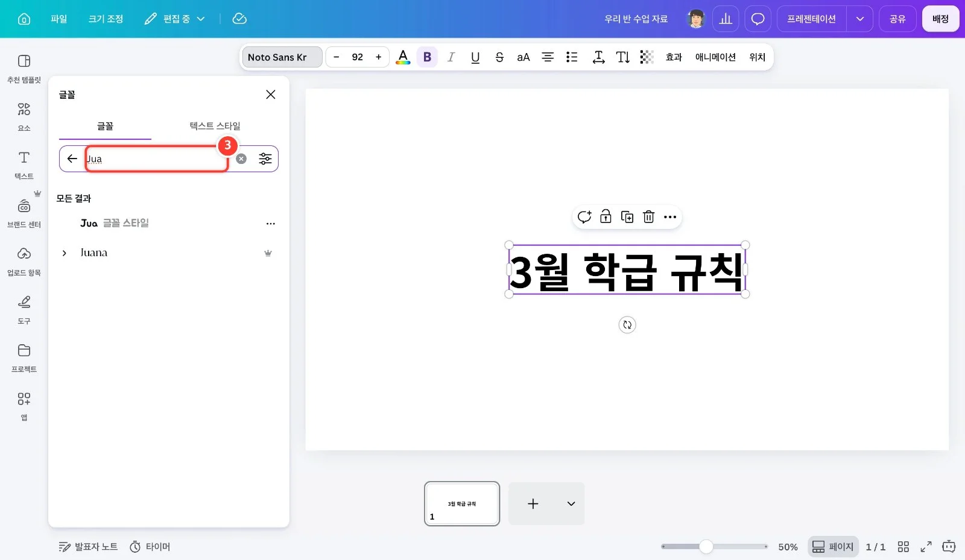The height and width of the screenshot is (560, 965).
Task: Toggle italic formatting
Action: tap(451, 57)
